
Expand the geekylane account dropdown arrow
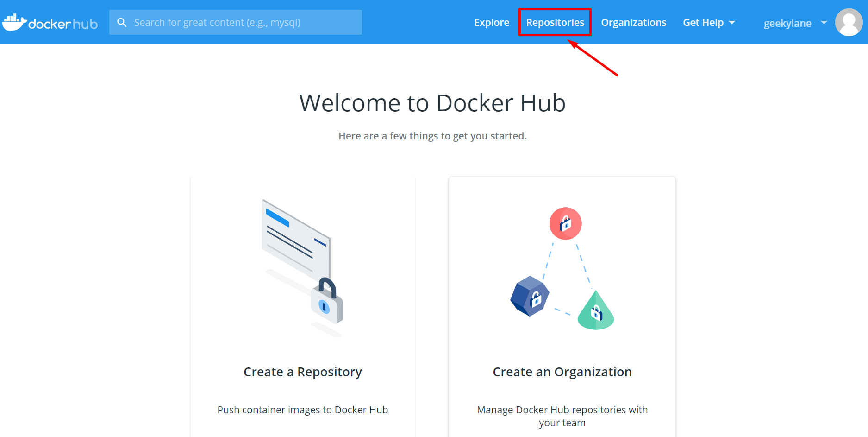[824, 22]
